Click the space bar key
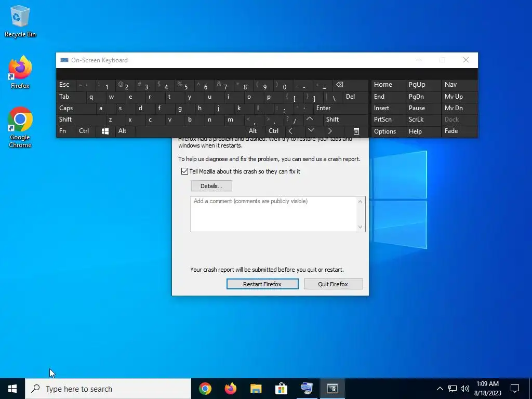Viewport: 532px width, 399px height. click(x=190, y=131)
